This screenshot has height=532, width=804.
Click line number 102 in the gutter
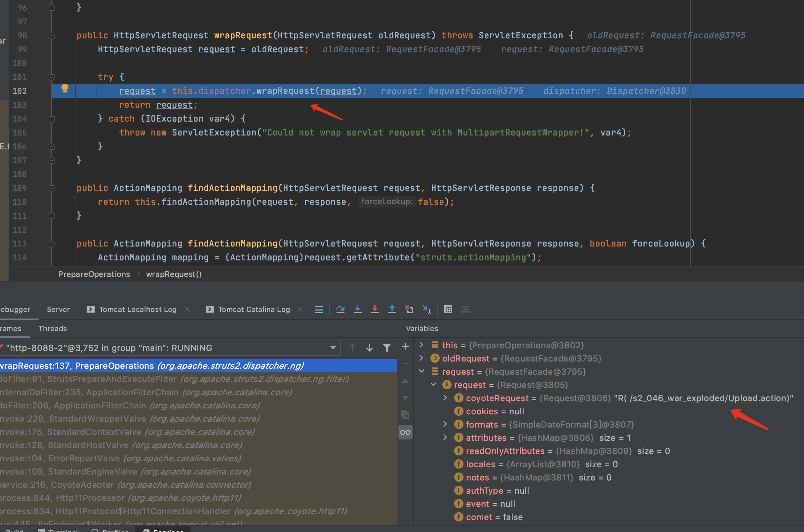click(x=20, y=91)
